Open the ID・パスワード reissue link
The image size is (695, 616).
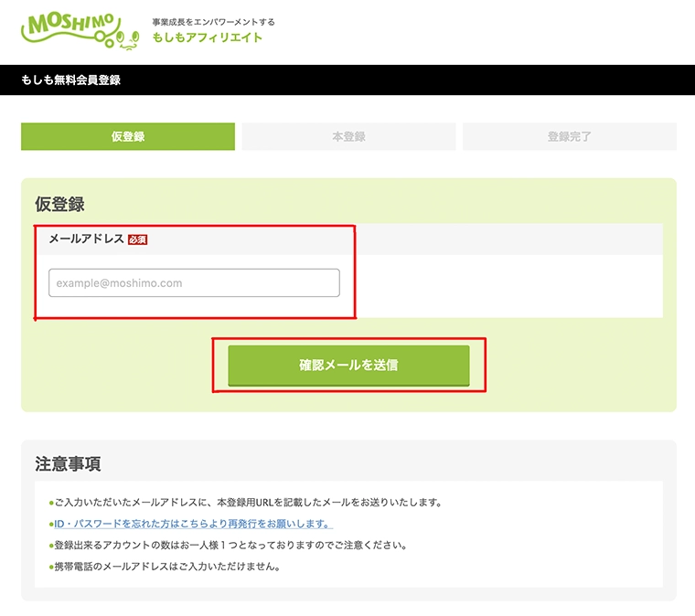click(x=193, y=524)
